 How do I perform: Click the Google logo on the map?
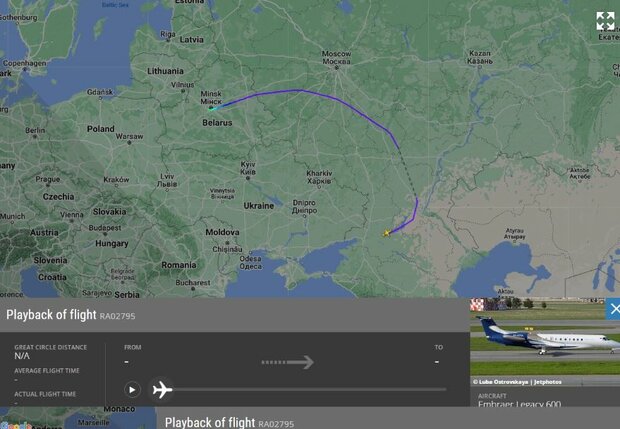16,426
